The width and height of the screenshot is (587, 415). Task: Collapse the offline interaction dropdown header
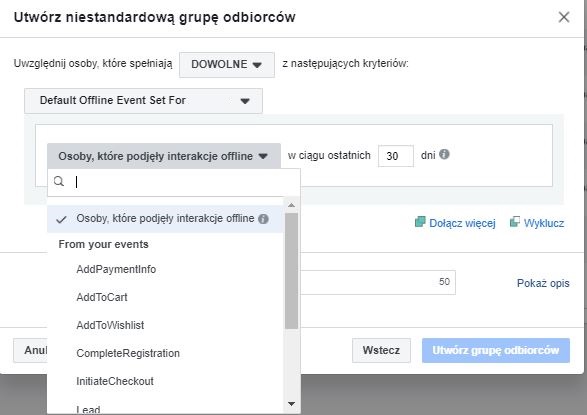(x=164, y=156)
